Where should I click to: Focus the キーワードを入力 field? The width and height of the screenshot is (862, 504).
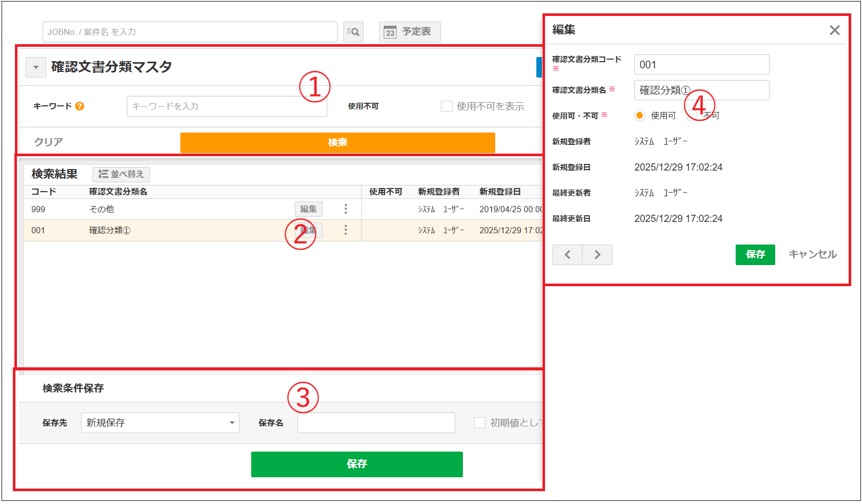click(x=227, y=106)
